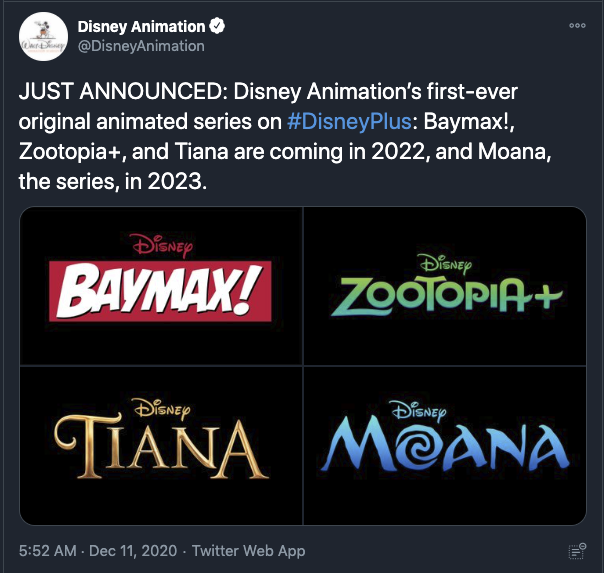View the Zootopia+ logo image
The height and width of the screenshot is (573, 604).
pyautogui.click(x=445, y=286)
